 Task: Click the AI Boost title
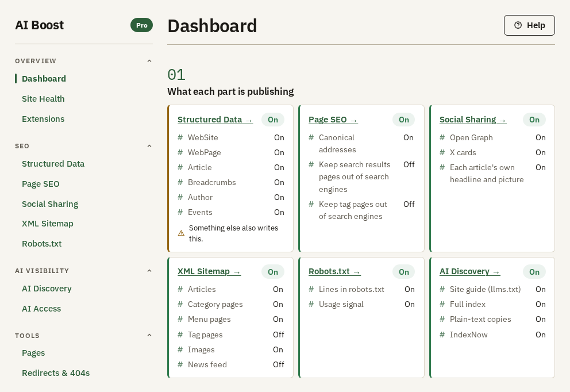39,25
